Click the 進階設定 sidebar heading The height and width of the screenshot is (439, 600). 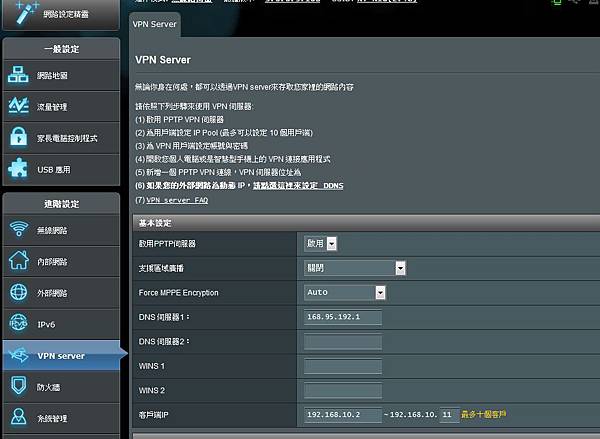(x=61, y=204)
